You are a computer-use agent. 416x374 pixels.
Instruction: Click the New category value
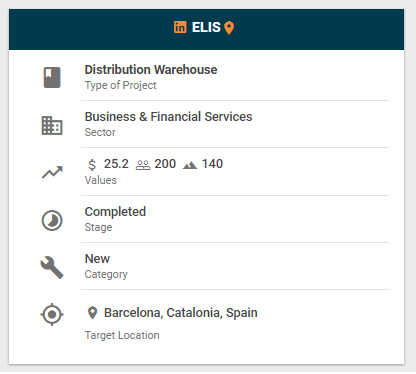pyautogui.click(x=97, y=259)
